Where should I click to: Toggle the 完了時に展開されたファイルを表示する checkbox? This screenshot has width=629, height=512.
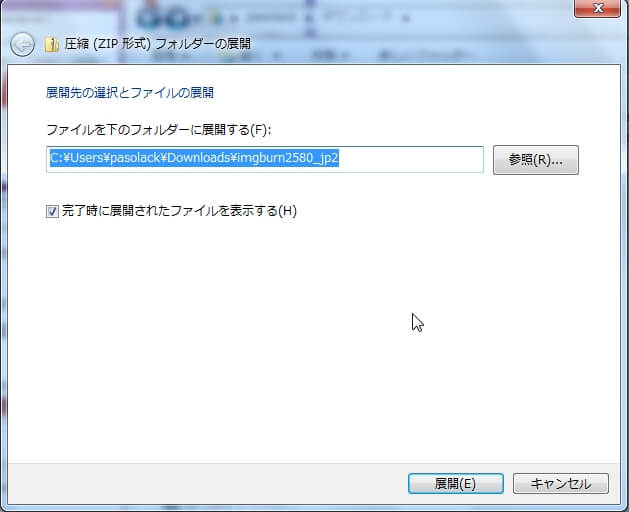click(53, 211)
